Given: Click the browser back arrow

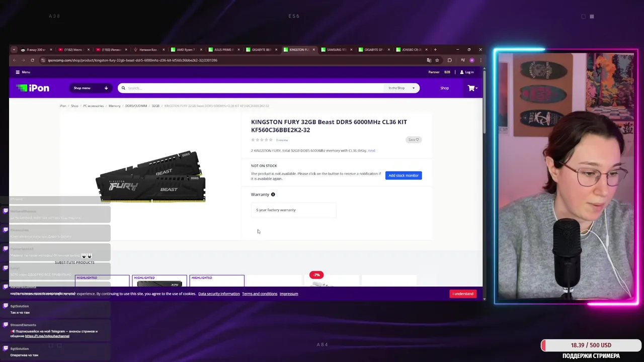Looking at the screenshot, I should [x=15, y=60].
